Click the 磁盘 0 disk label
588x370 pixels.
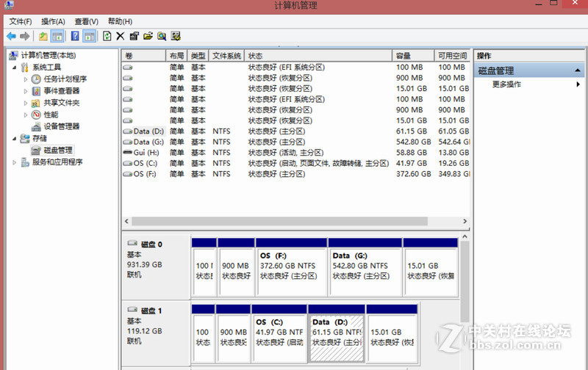coord(151,244)
